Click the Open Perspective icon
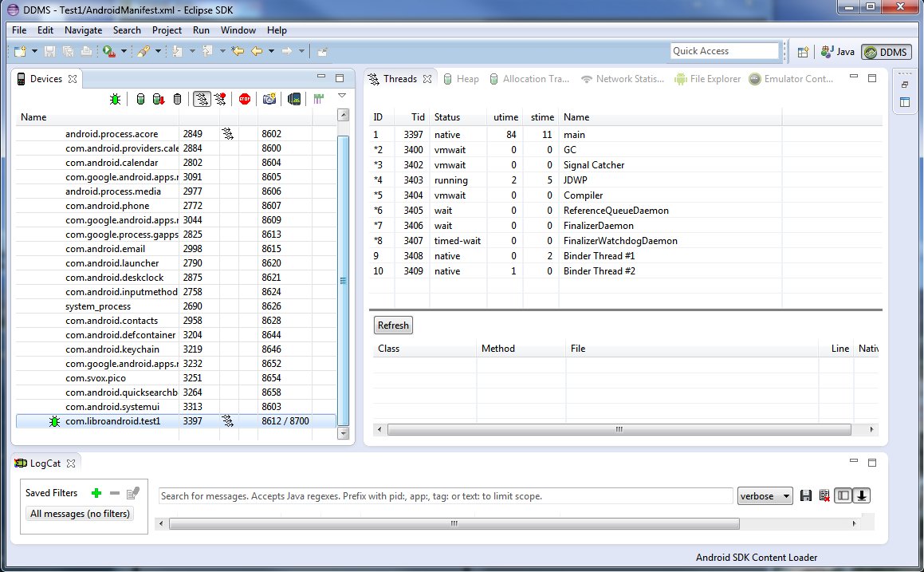Viewport: 924px width, 572px height. tap(803, 52)
